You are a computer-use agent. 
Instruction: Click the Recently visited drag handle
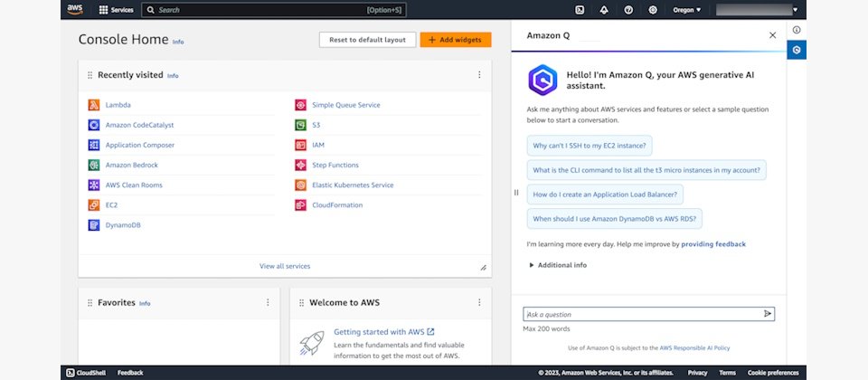pos(90,75)
